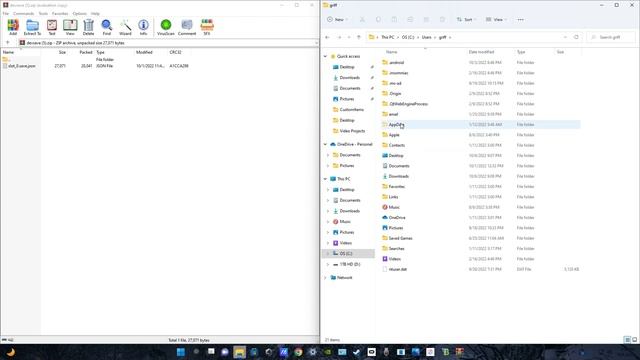The width and height of the screenshot is (640, 360).
Task: Sort WinRAR list by CRC32 column
Action: click(176, 52)
